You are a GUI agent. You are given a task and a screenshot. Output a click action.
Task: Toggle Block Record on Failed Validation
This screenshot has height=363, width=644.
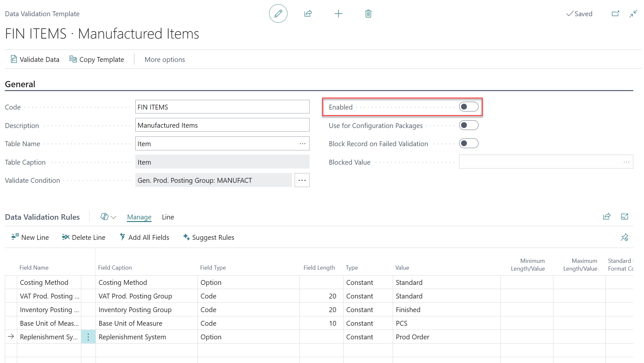tap(469, 143)
